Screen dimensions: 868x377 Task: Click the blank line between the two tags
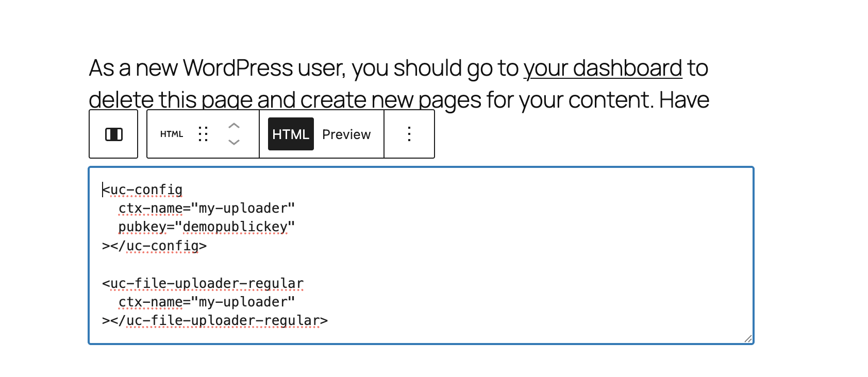(x=206, y=265)
